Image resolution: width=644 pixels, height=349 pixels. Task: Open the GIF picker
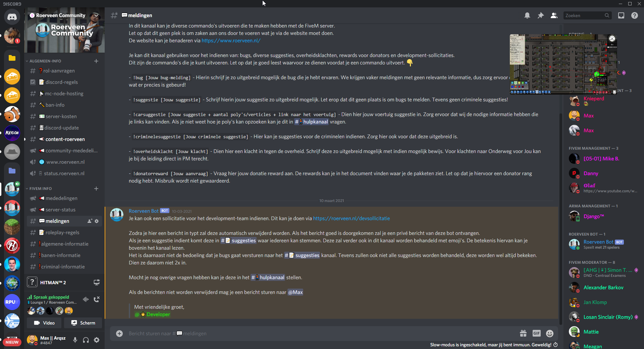(x=537, y=333)
